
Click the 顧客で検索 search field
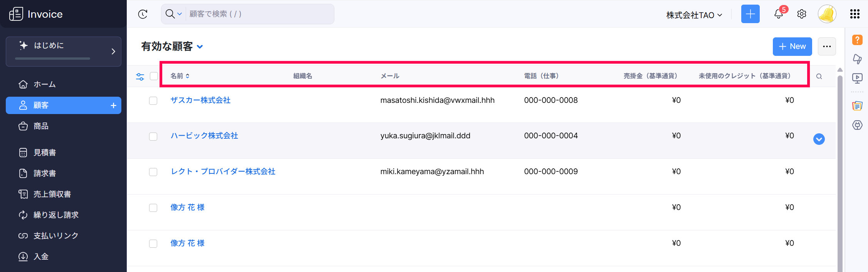[x=259, y=14]
